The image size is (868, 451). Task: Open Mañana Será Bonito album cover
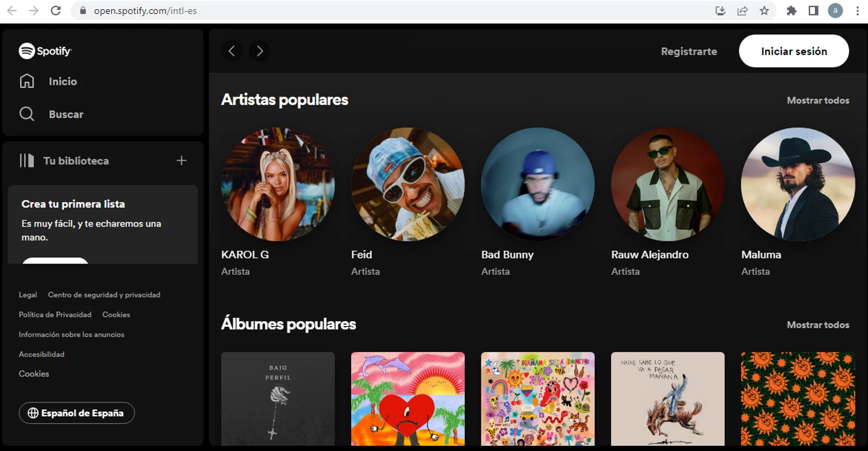538,399
